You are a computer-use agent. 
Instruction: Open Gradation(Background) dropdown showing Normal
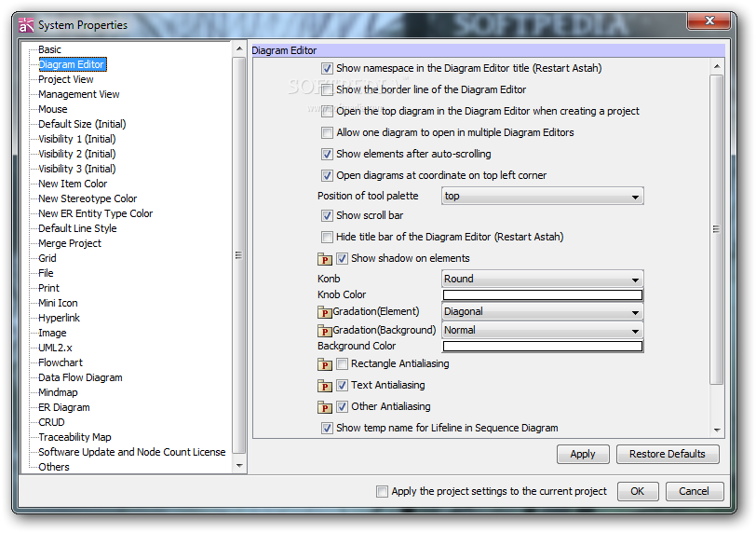543,331
